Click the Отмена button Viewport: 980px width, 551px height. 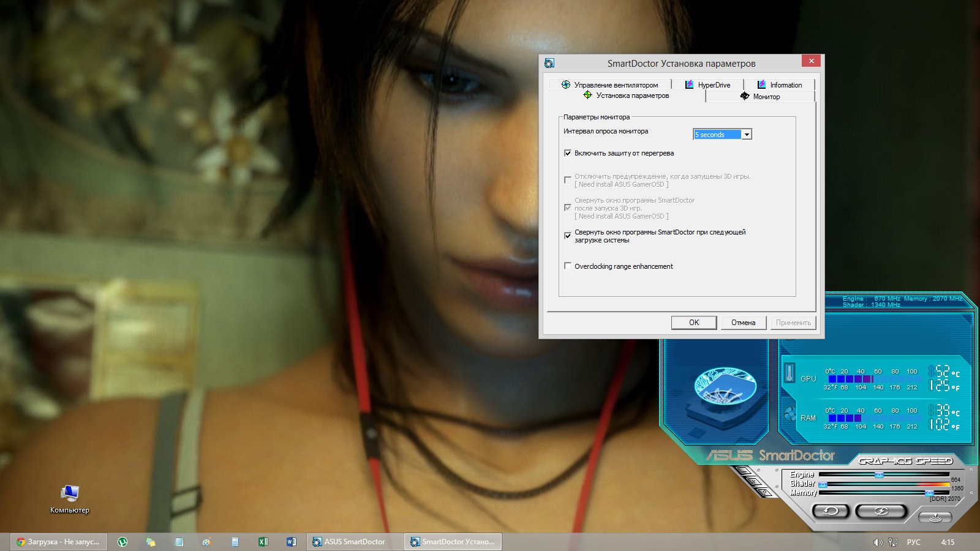click(x=744, y=323)
